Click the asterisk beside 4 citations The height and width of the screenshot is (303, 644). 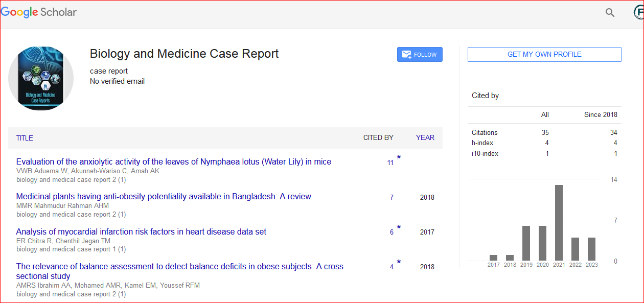click(399, 262)
